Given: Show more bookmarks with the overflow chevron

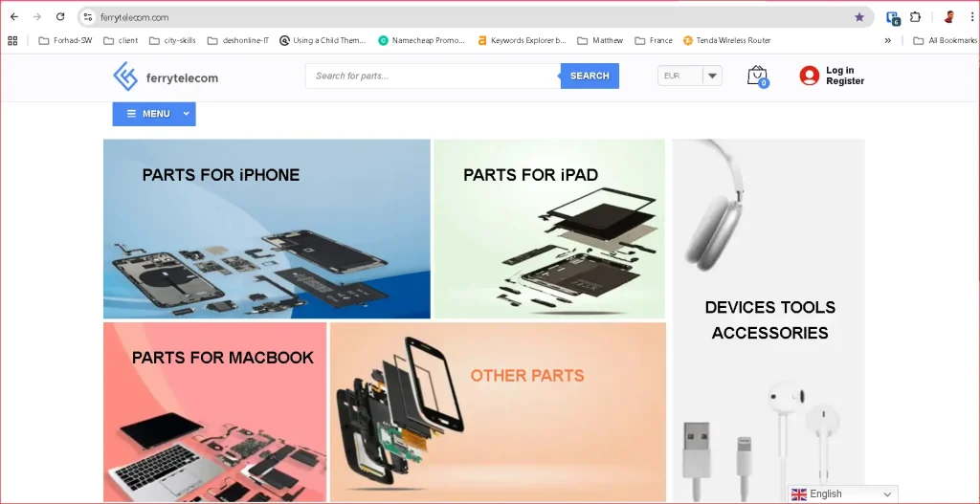Looking at the screenshot, I should point(887,41).
